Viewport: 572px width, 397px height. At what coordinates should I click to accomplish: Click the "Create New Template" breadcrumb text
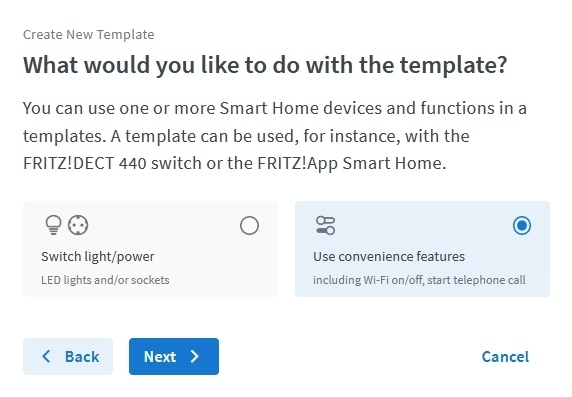pyautogui.click(x=89, y=35)
